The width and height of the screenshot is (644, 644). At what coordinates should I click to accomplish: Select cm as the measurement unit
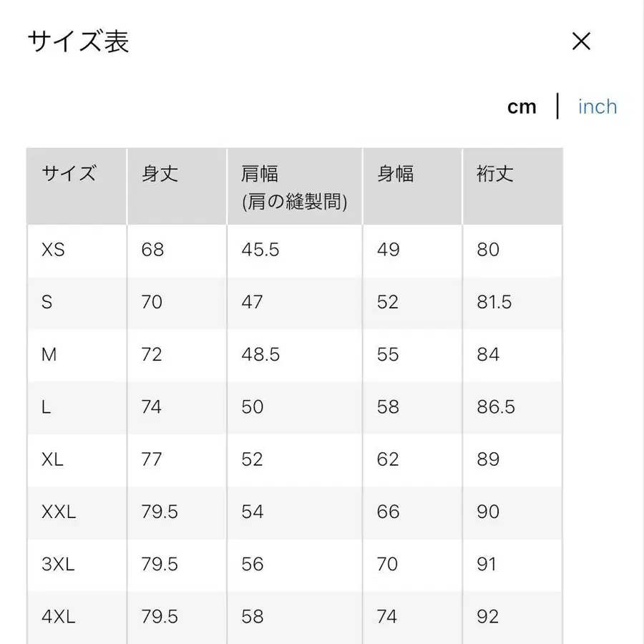tap(523, 106)
